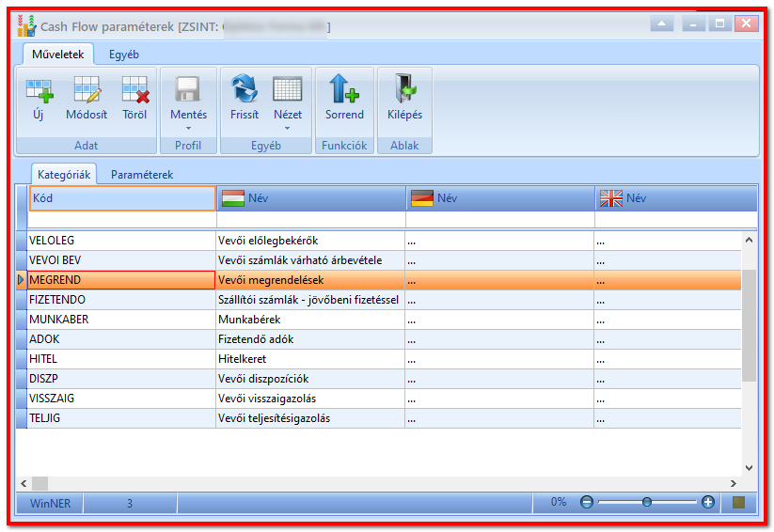Click the Új (new record) icon
Image resolution: width=774 pixels, height=532 pixels.
click(x=39, y=90)
